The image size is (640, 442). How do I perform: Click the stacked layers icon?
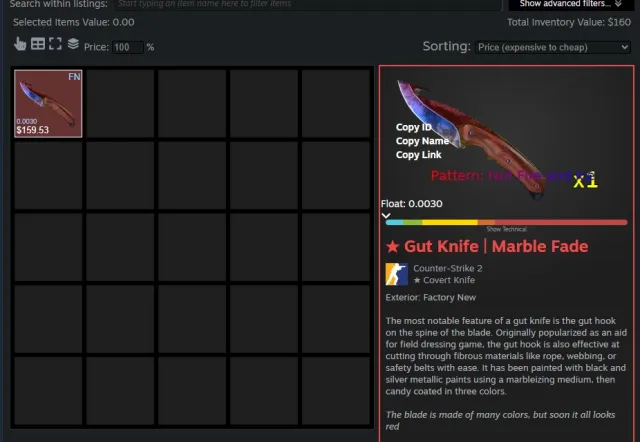[73, 44]
